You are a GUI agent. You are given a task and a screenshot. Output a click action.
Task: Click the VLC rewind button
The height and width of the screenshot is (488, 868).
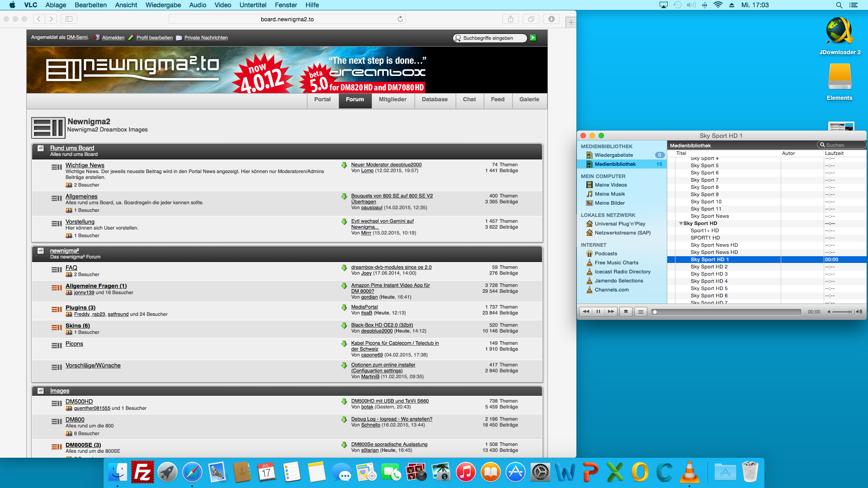586,312
